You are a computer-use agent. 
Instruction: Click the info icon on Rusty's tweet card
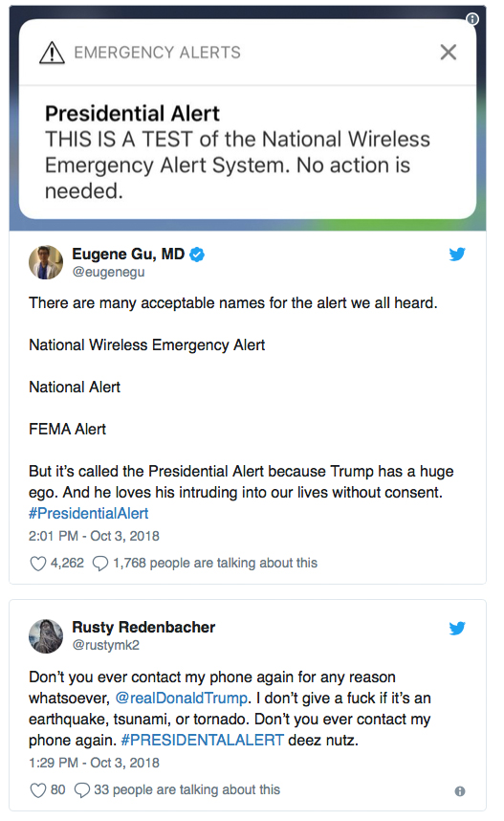point(460,791)
